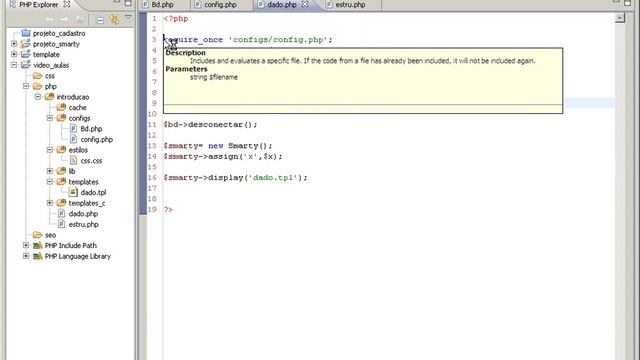Open the PHP Explorer view menu arrow
The width and height of the screenshot is (640, 360).
point(128,17)
